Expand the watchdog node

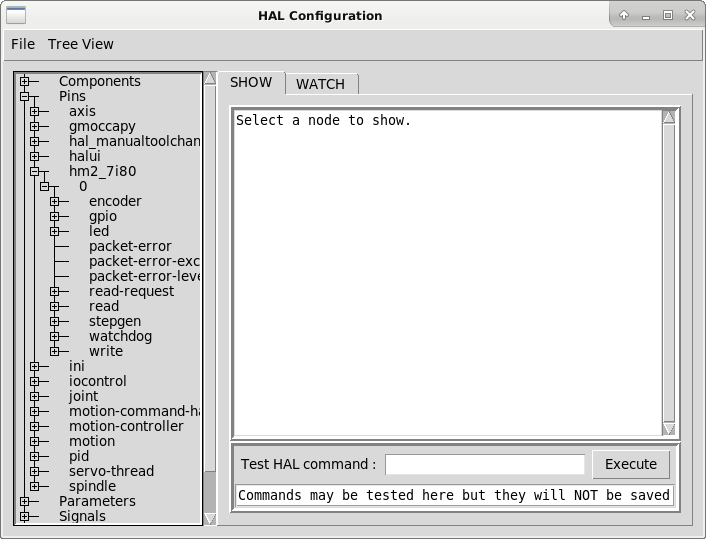pos(54,336)
